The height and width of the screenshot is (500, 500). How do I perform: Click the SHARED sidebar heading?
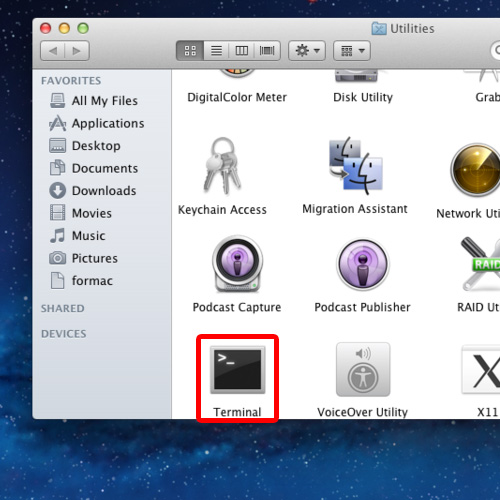click(63, 308)
